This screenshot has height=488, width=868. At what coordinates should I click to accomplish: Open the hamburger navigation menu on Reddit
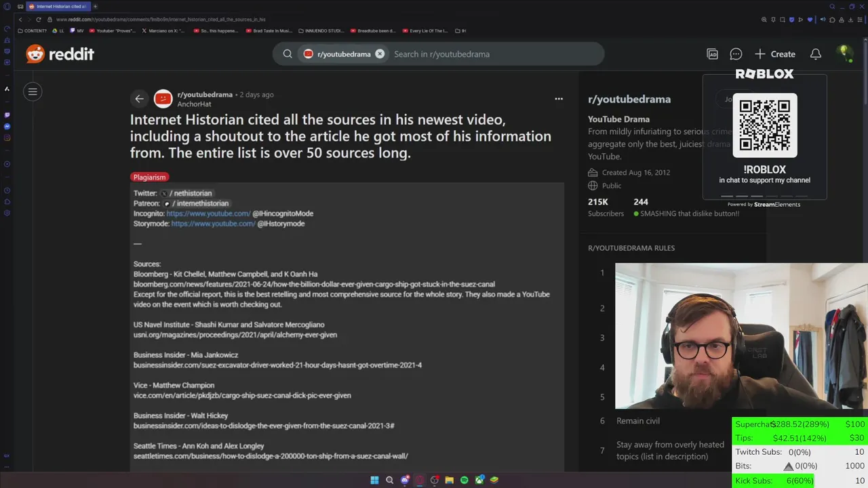click(33, 91)
